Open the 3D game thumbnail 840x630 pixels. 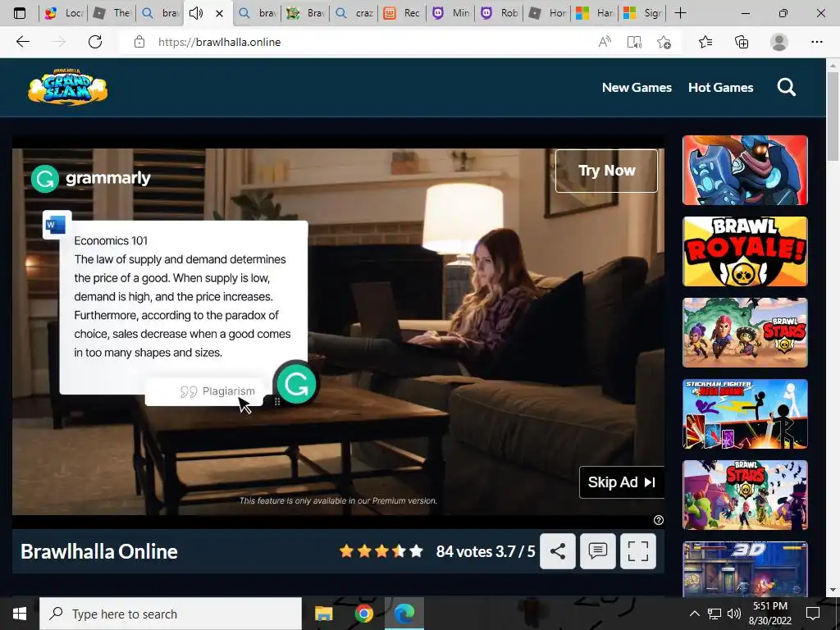coord(745,569)
